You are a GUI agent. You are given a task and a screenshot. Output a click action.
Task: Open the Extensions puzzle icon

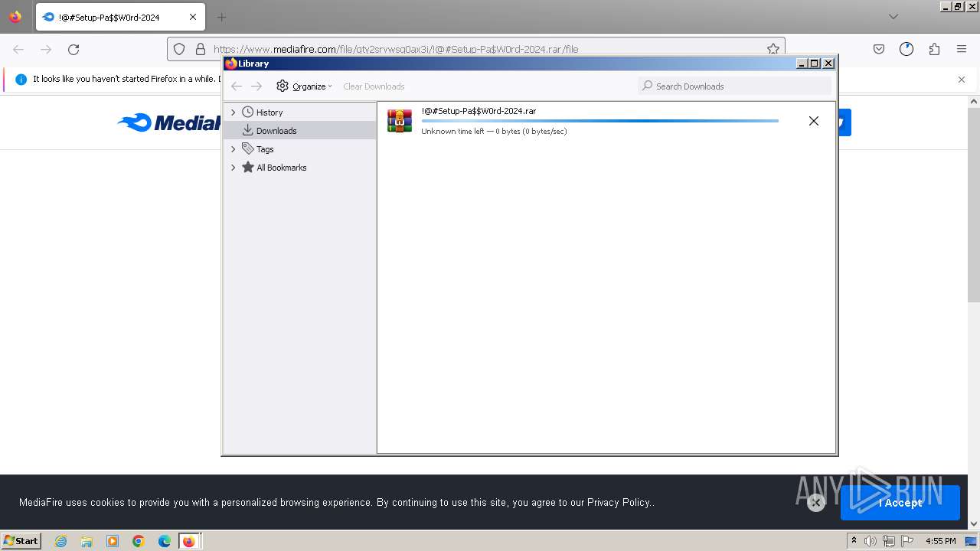[x=934, y=49]
